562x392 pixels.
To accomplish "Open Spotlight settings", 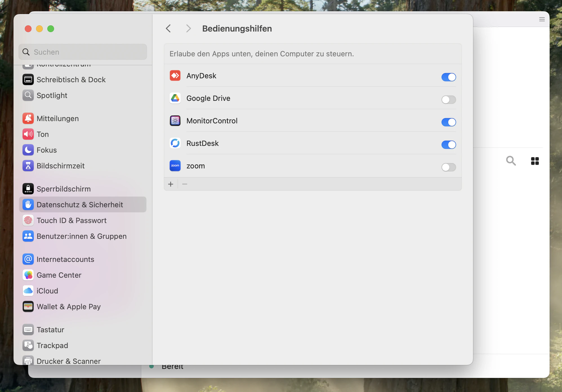I will [x=83, y=95].
